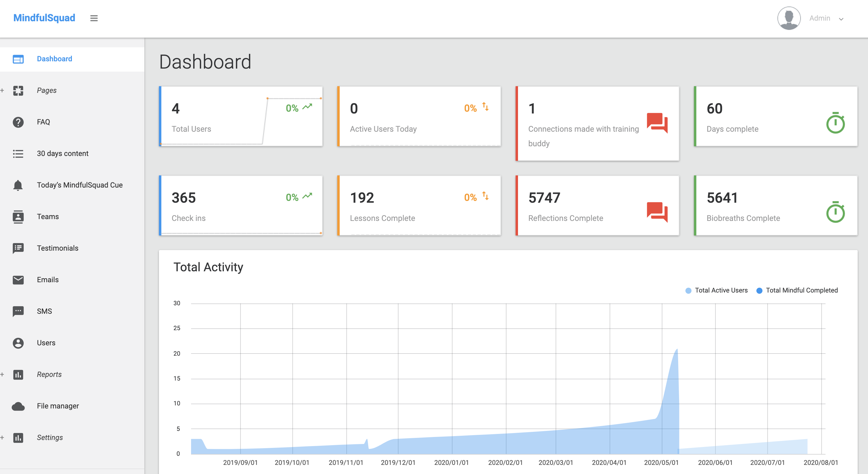Screen dimensions: 868x474
Task: Expand the Reports sidebar section
Action: click(x=49, y=374)
